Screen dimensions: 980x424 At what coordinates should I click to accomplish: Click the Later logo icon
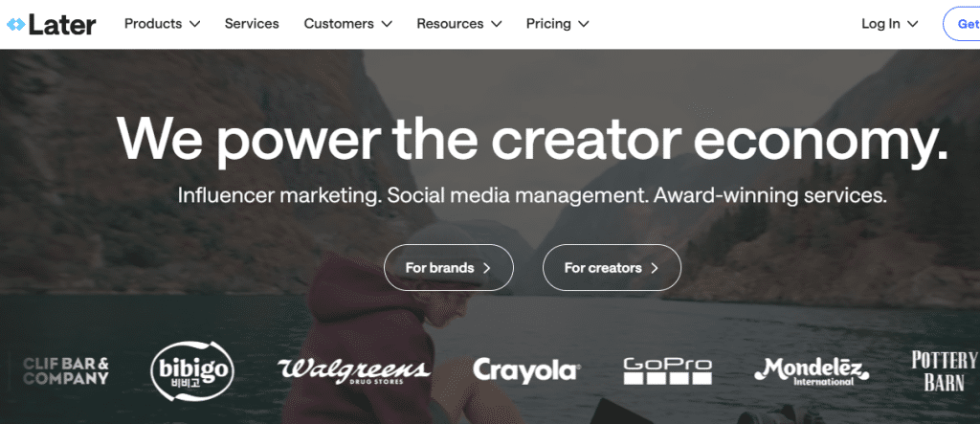click(x=15, y=24)
